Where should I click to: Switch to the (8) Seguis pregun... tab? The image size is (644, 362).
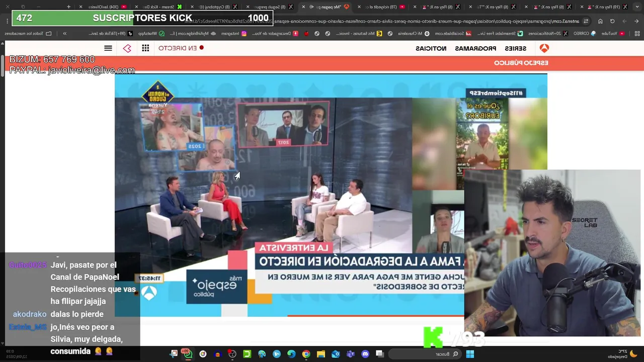click(269, 7)
